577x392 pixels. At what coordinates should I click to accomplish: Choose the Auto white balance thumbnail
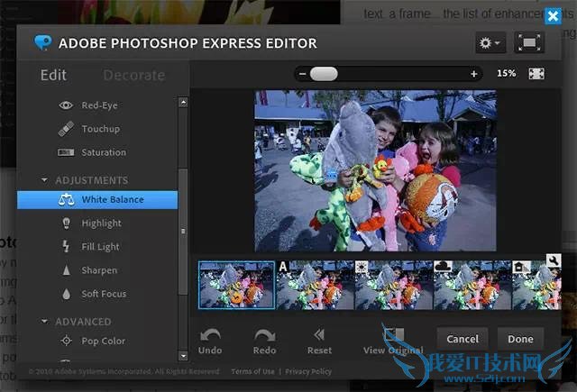coord(315,286)
